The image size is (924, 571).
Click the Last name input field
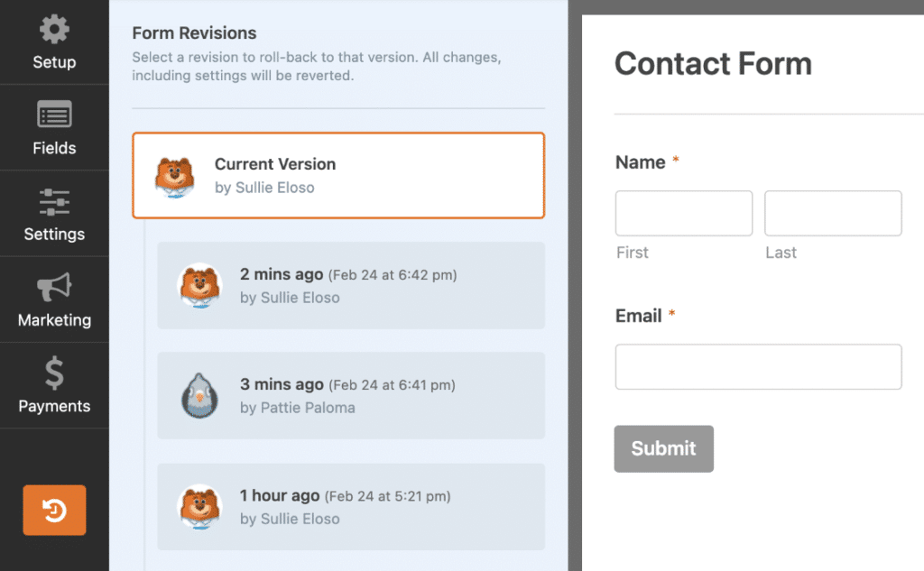coord(832,213)
